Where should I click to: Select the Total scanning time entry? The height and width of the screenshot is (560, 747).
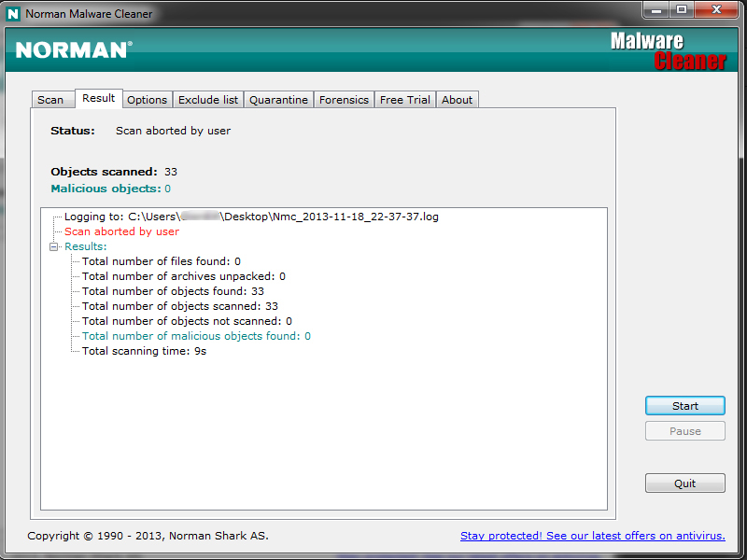[x=144, y=351]
